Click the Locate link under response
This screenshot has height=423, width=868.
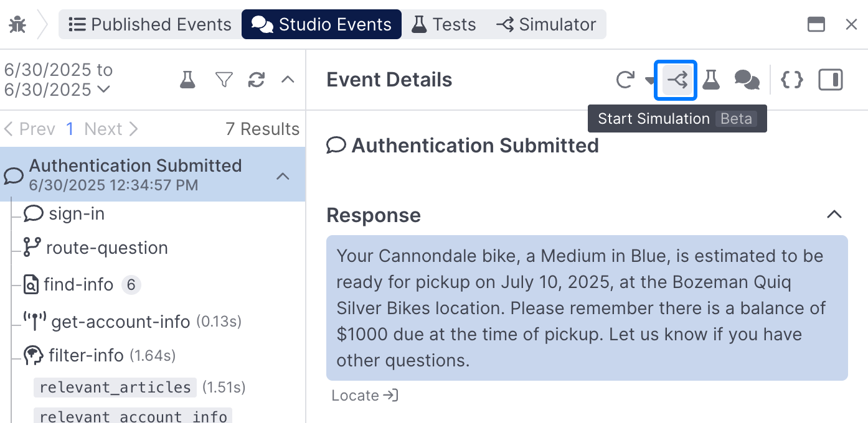[365, 396]
